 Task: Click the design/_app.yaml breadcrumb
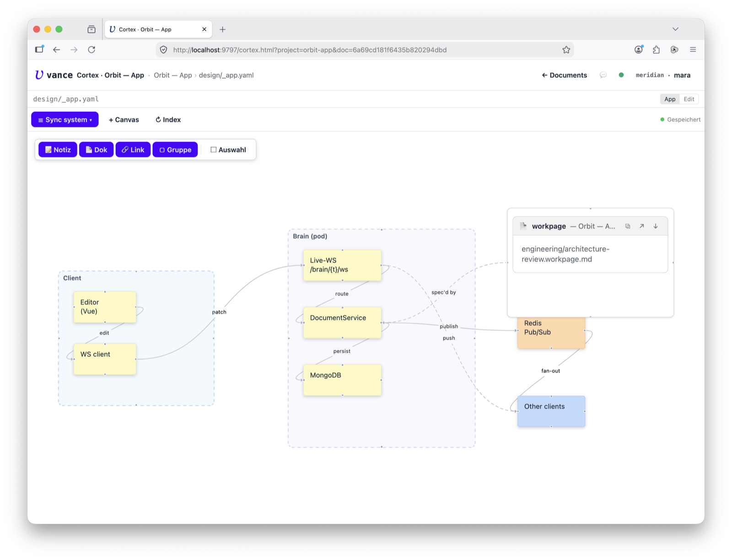coord(226,75)
